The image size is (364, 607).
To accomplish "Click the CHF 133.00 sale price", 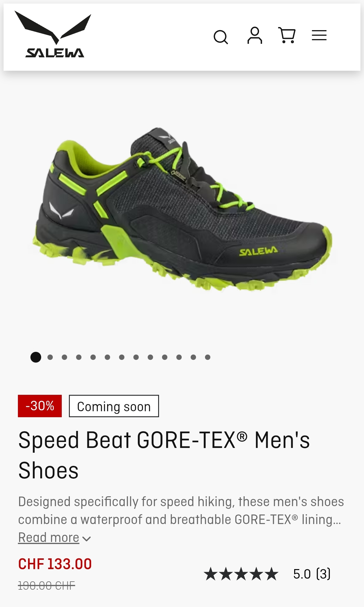I will 55,564.
